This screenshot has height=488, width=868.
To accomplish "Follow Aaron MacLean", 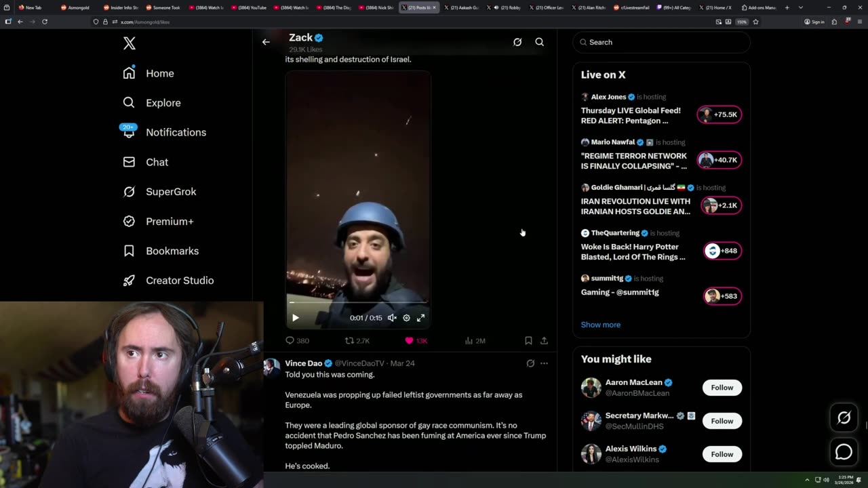I will coord(722,388).
